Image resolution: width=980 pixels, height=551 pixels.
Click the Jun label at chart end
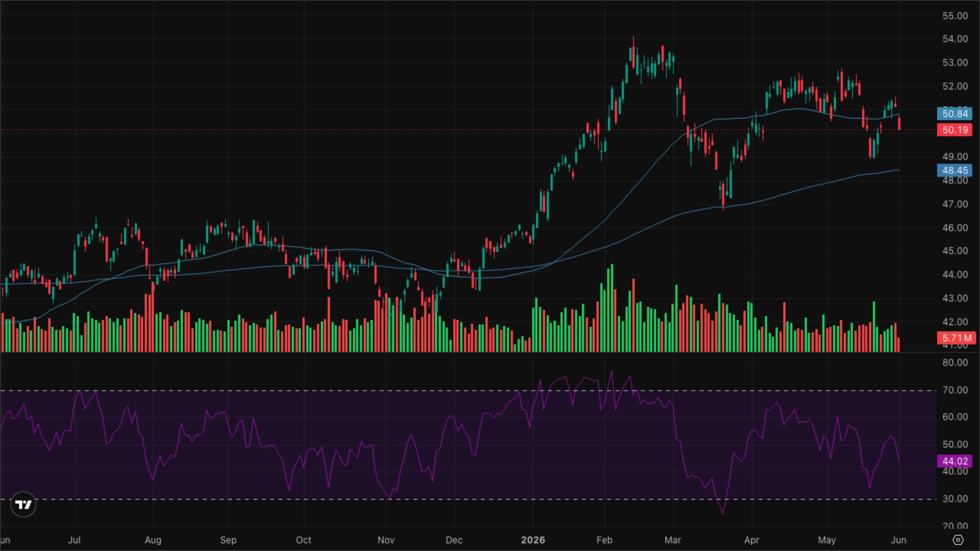898,540
